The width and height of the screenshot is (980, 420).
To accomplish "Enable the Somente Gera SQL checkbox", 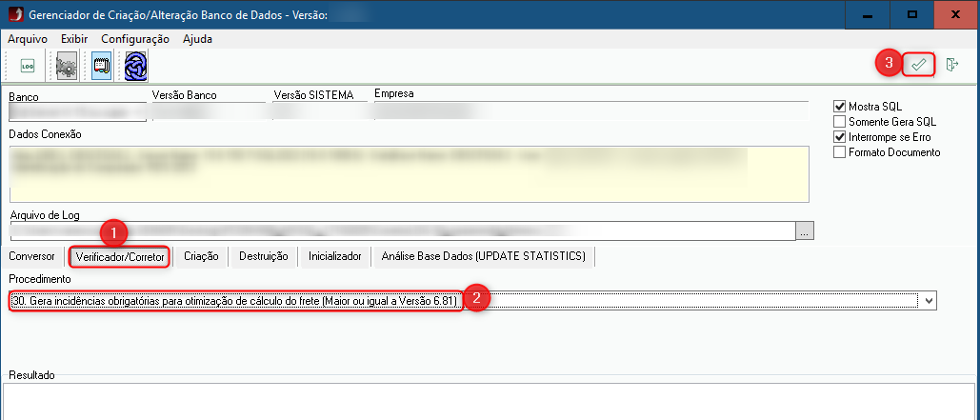I will pyautogui.click(x=839, y=122).
